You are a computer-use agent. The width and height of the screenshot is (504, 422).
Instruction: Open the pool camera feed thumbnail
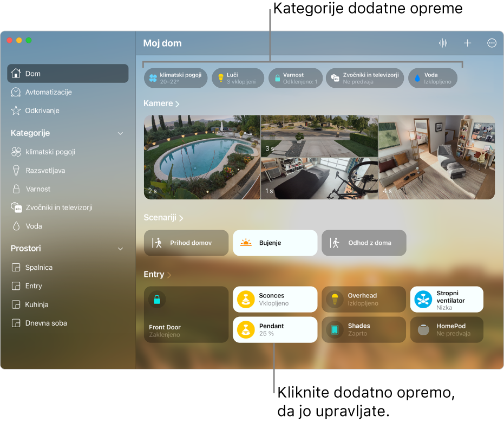coord(202,157)
